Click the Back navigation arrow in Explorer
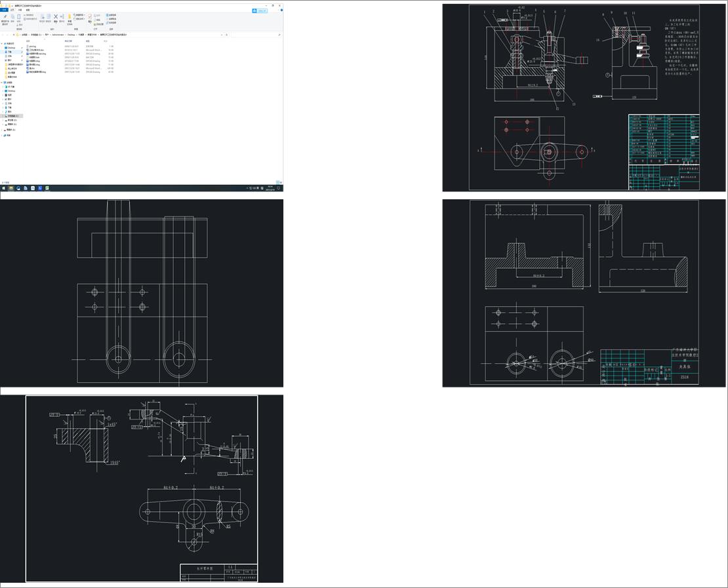728x588 pixels. 3,35
